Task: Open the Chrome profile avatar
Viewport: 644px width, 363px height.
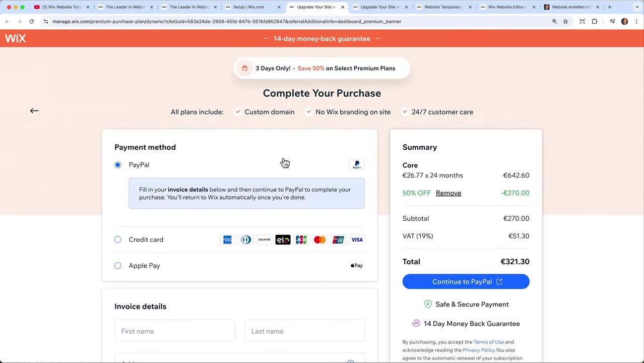Action: pyautogui.click(x=624, y=22)
